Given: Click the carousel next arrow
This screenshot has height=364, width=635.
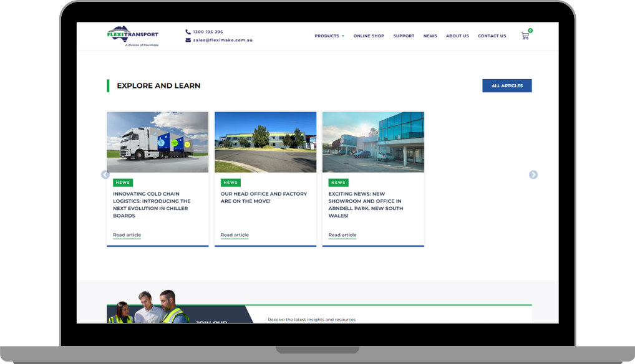Looking at the screenshot, I should tap(533, 175).
